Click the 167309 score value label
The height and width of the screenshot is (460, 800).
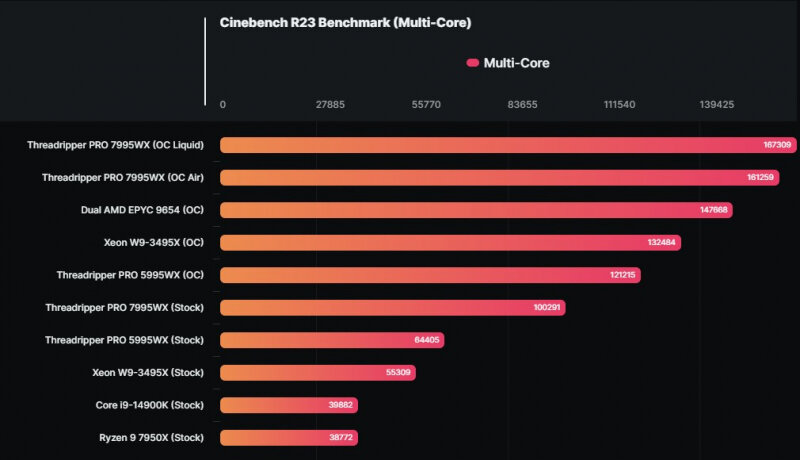(777, 145)
